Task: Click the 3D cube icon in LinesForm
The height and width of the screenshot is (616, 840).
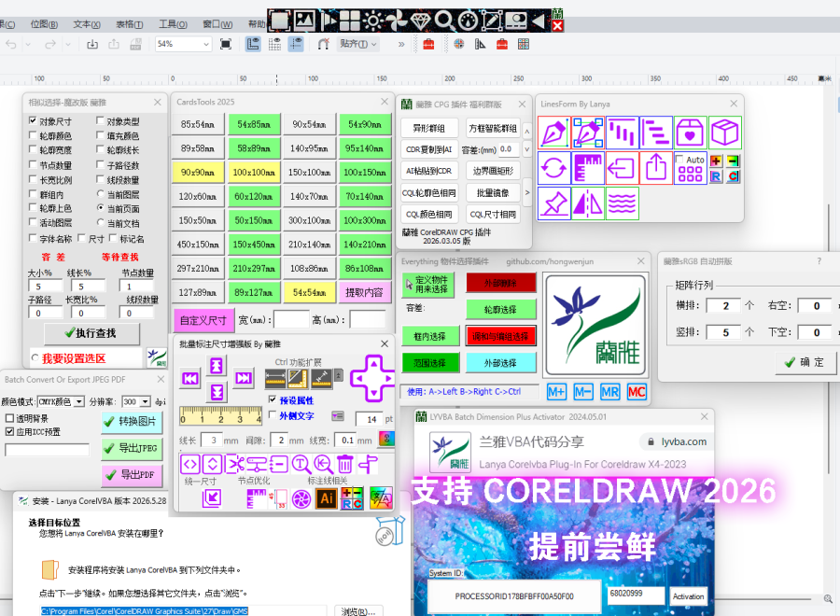Action: (725, 133)
